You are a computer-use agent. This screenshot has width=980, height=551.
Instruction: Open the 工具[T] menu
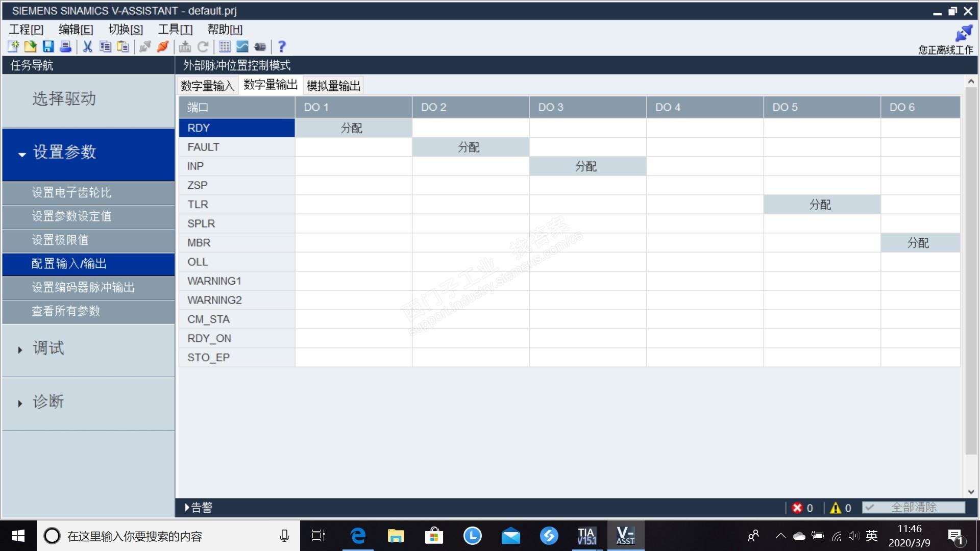tap(175, 30)
